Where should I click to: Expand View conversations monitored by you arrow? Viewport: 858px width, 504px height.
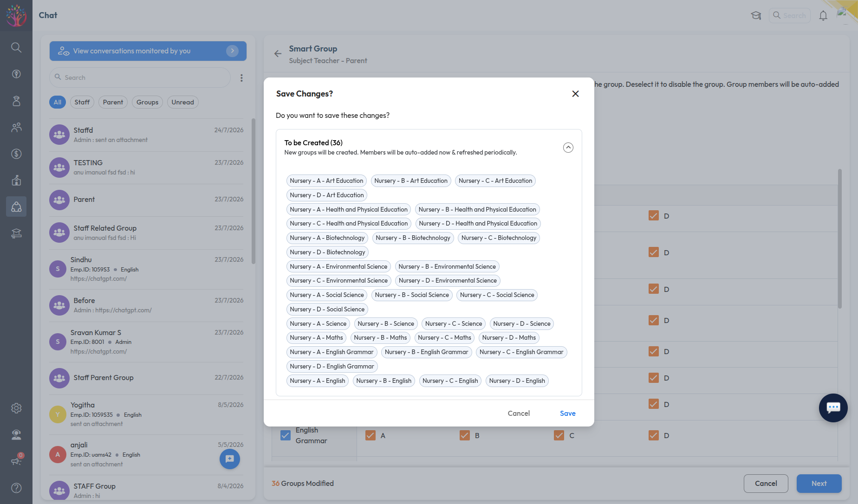click(x=232, y=51)
